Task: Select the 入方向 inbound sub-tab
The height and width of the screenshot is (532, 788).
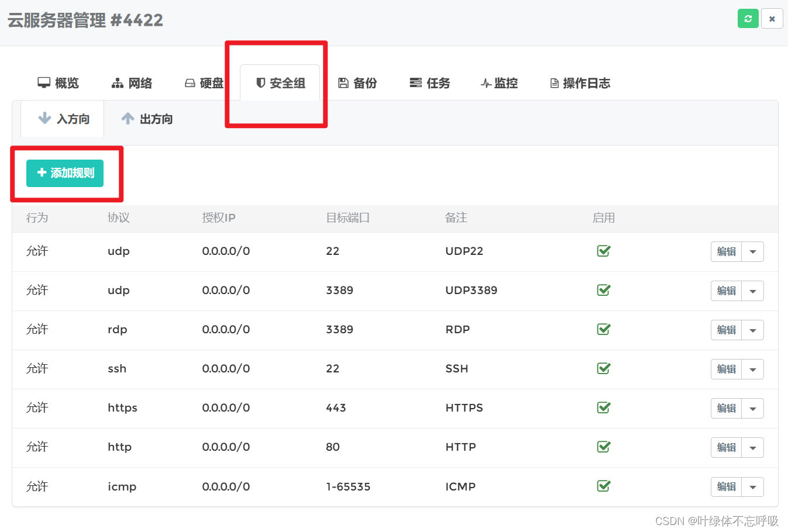Action: [63, 119]
